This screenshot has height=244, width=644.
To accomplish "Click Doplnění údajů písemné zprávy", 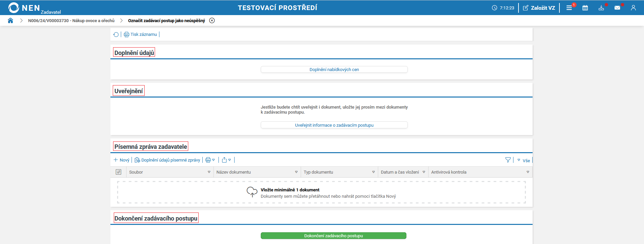I will [x=167, y=160].
